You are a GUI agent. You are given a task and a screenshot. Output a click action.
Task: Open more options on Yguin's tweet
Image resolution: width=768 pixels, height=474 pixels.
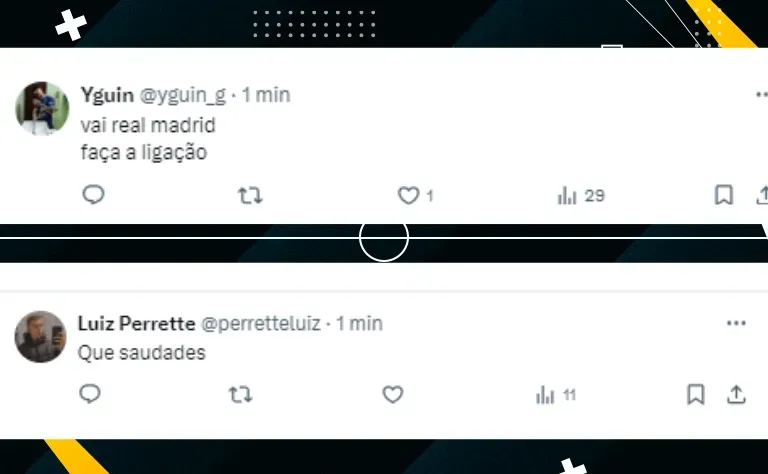coord(762,94)
